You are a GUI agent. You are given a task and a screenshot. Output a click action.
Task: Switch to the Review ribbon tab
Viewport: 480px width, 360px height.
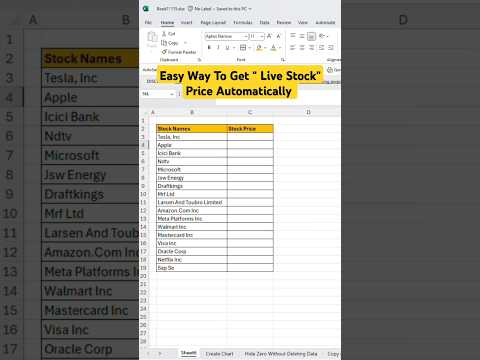(284, 22)
